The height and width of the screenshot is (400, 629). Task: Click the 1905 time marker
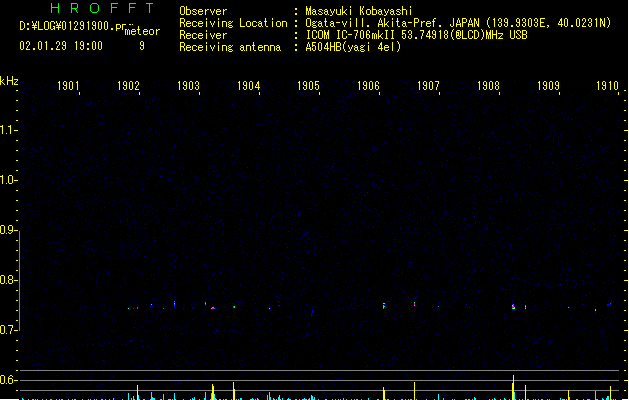308,86
